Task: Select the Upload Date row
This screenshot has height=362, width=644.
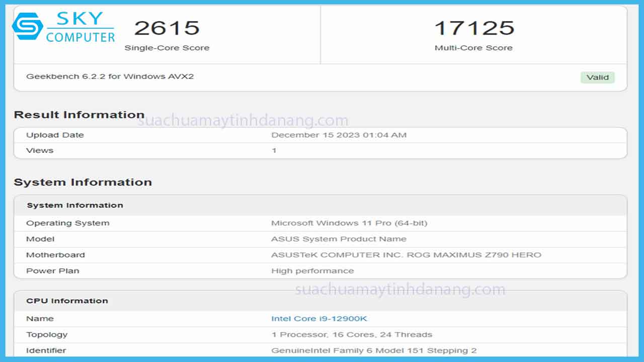Action: [x=55, y=135]
